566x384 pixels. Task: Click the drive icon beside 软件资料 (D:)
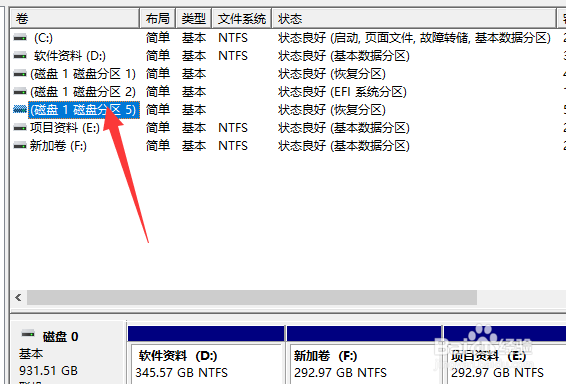[x=20, y=56]
